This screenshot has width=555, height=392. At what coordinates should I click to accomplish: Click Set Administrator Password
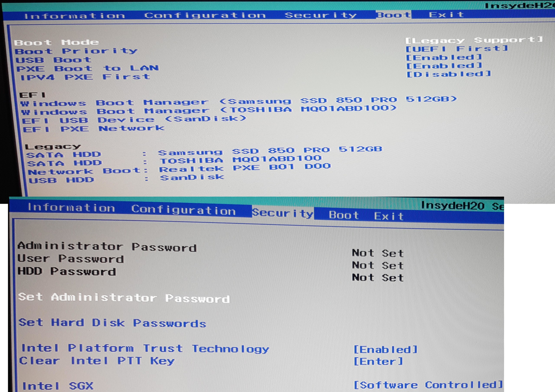pos(124,298)
